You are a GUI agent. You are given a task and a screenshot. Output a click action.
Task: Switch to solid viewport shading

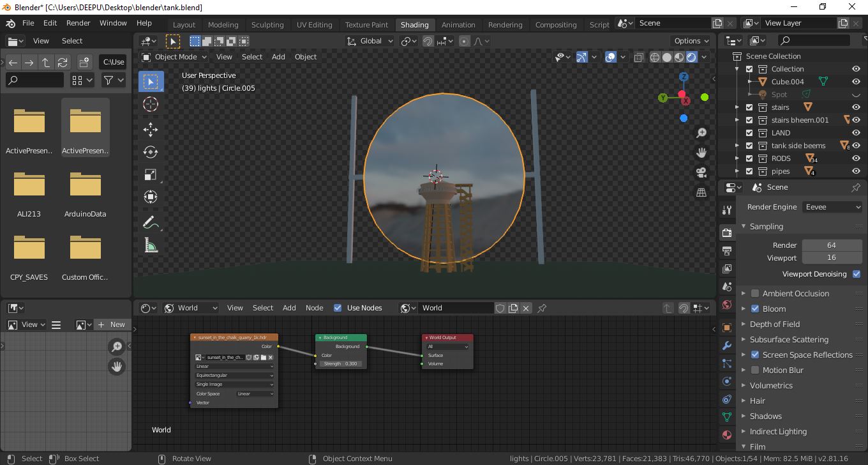tap(667, 57)
